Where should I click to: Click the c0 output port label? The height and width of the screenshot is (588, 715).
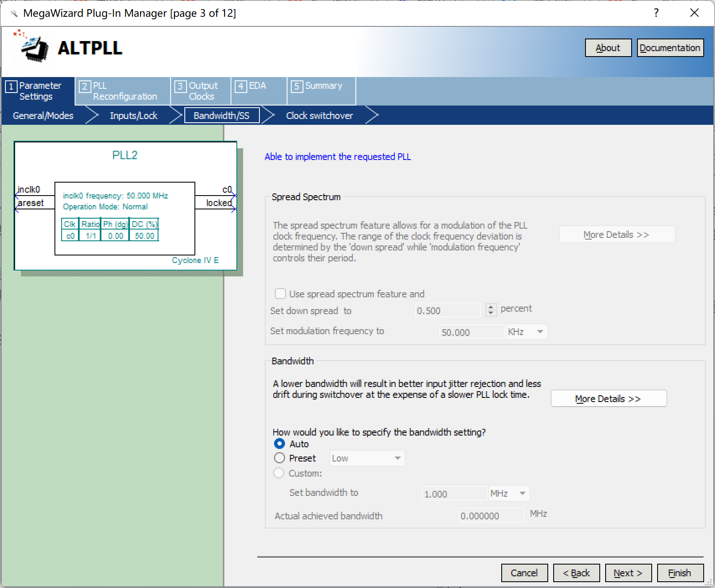tap(227, 189)
